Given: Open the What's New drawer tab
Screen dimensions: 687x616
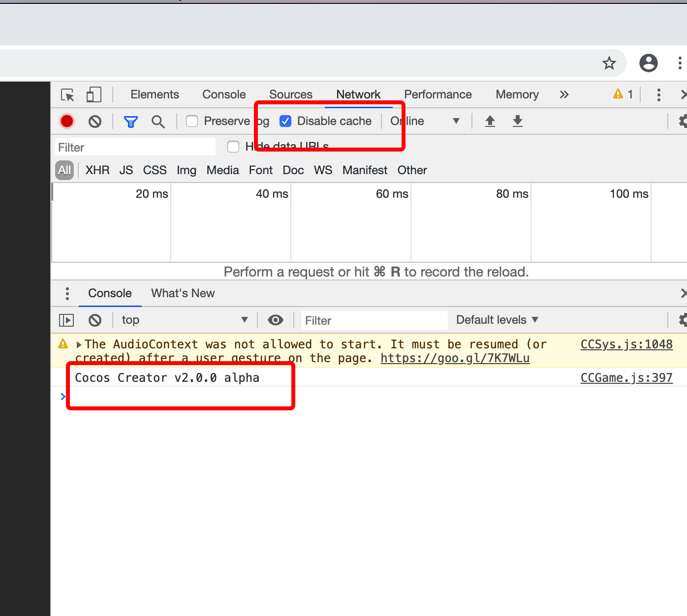Looking at the screenshot, I should tap(183, 293).
